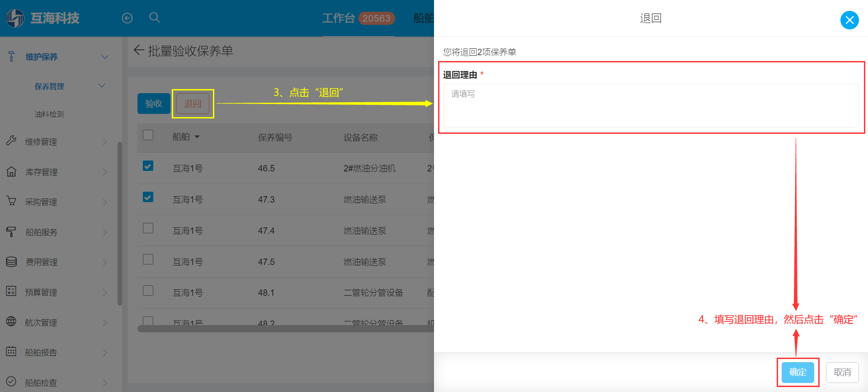868x392 pixels.
Task: Click 互海1号 in row 47.5
Action: (x=188, y=262)
